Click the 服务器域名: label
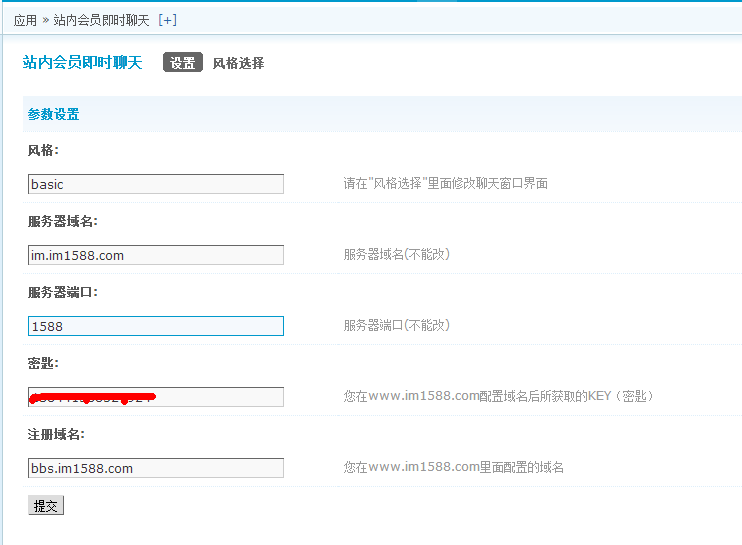The height and width of the screenshot is (545, 742). click(62, 221)
